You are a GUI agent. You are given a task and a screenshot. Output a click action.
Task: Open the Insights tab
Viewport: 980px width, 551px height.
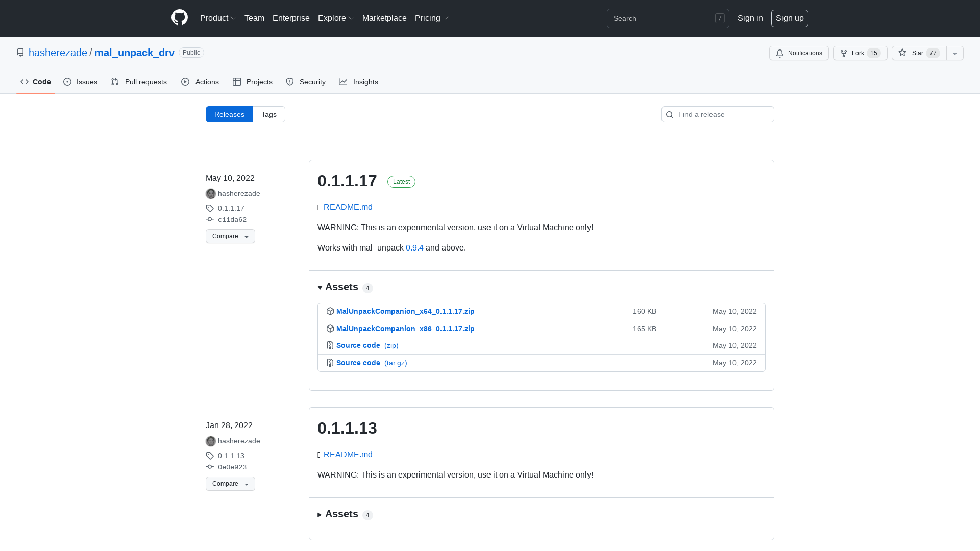[359, 82]
